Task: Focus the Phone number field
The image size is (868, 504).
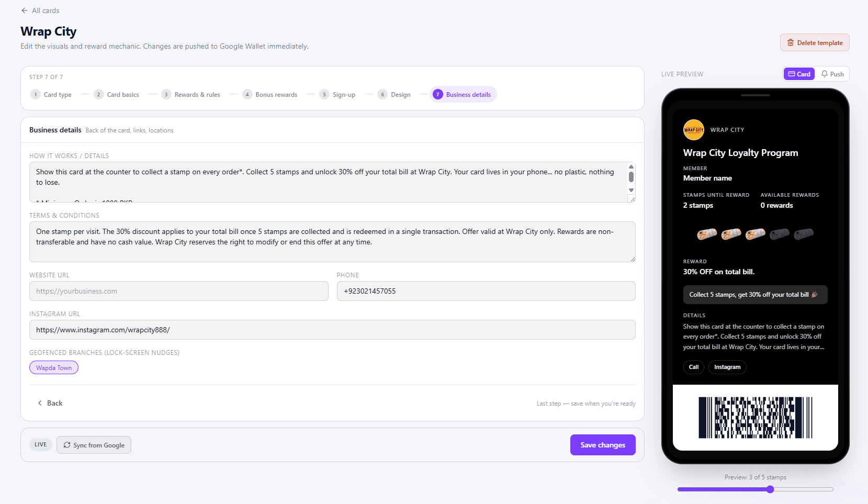Action: (x=486, y=291)
